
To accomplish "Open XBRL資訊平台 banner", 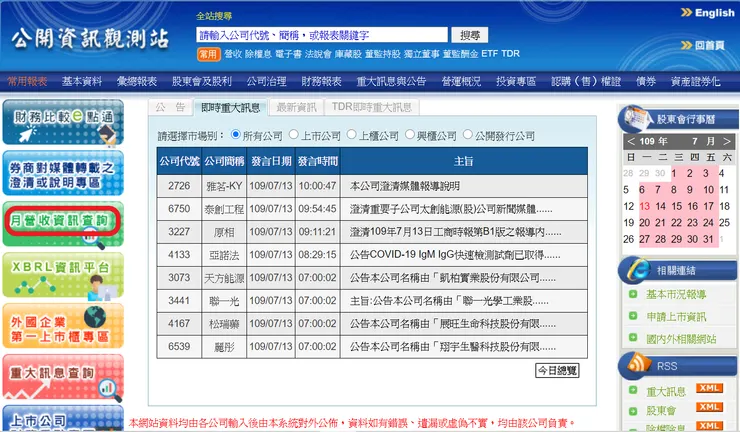I will [63, 275].
